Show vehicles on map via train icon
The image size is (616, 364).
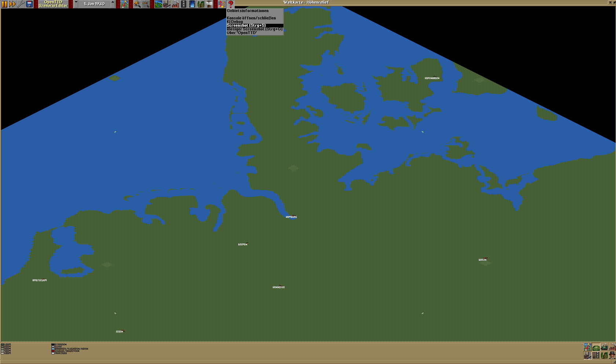604,347
